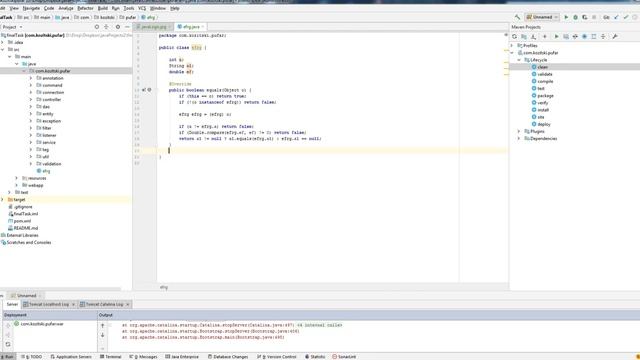The height and width of the screenshot is (360, 640).
Task: Open the Database Changes tool window
Action: coord(228,357)
